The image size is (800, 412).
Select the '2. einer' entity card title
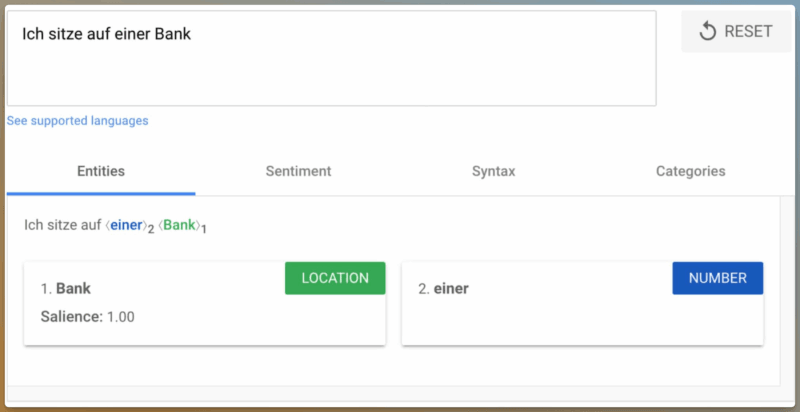[x=443, y=289]
